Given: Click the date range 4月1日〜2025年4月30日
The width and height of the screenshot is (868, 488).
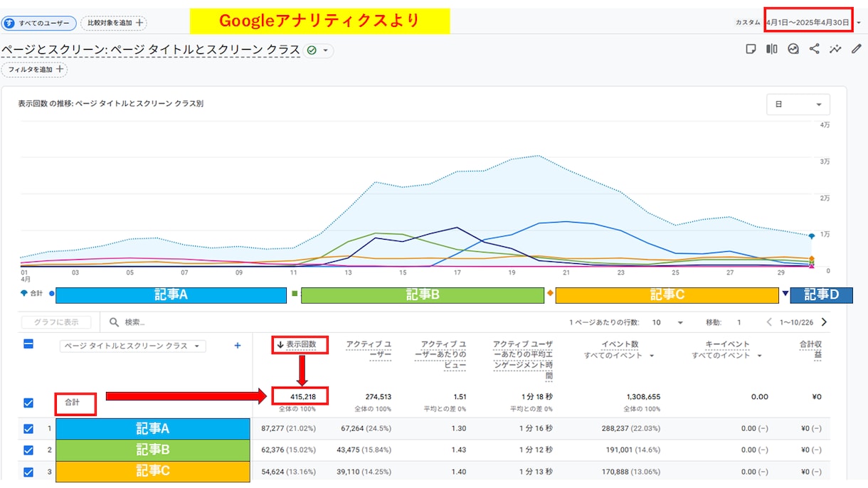Looking at the screenshot, I should pos(808,23).
